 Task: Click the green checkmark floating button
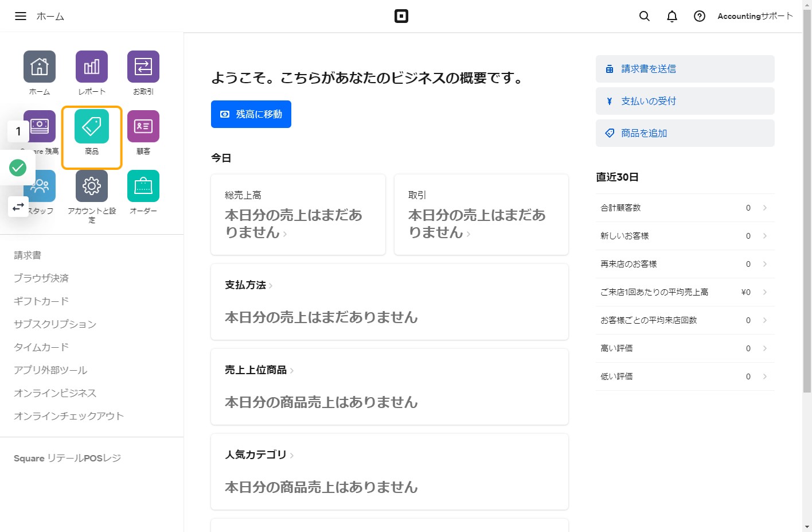click(18, 168)
